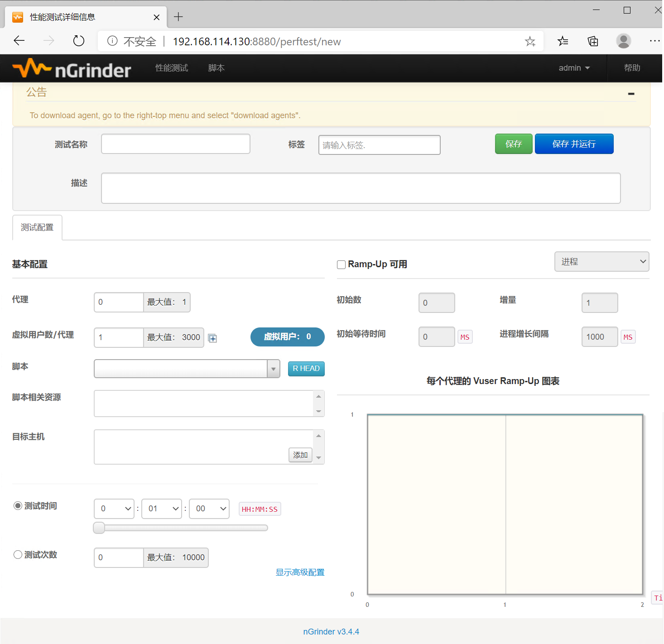Image resolution: width=664 pixels, height=644 pixels.
Task: Click the 保存 并运行 button
Action: coord(574,144)
